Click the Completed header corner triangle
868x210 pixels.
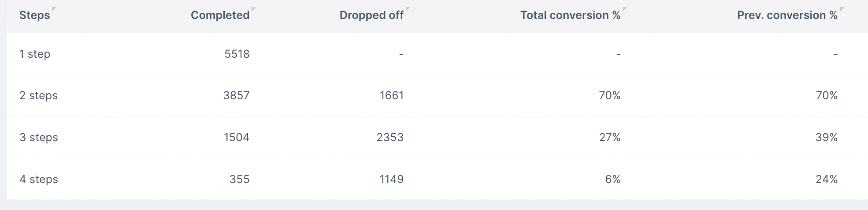254,9
